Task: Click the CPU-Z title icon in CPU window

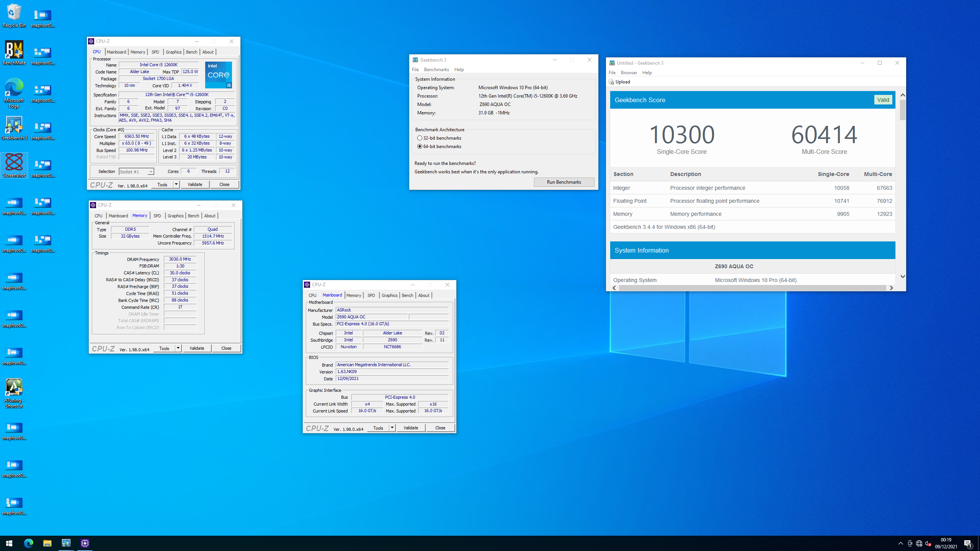Action: coord(91,41)
